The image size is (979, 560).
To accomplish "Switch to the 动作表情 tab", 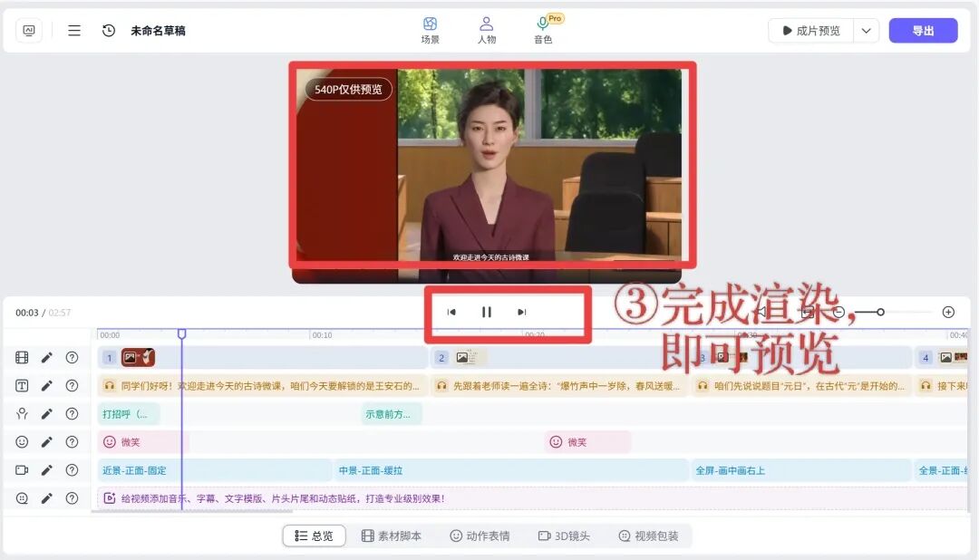I will [480, 536].
